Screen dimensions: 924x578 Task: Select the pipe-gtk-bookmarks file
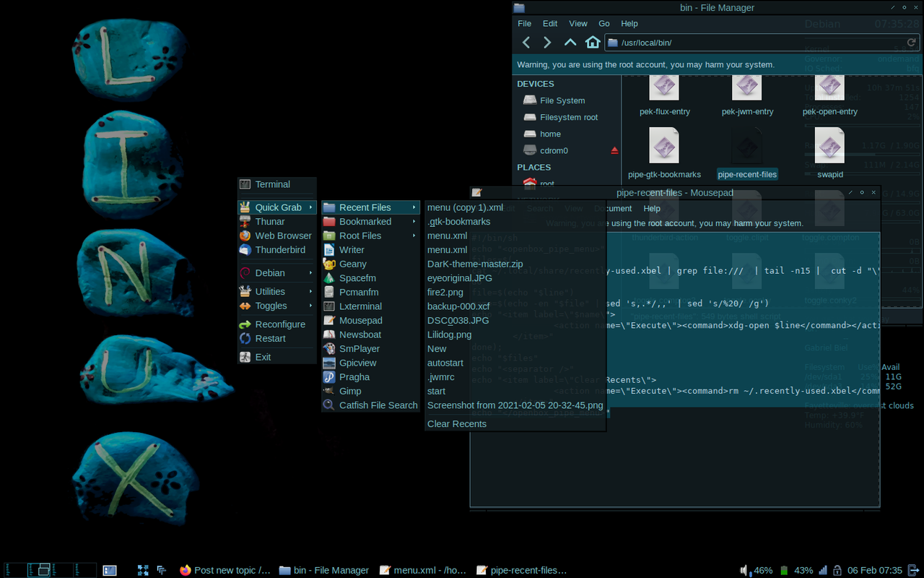tap(664, 152)
